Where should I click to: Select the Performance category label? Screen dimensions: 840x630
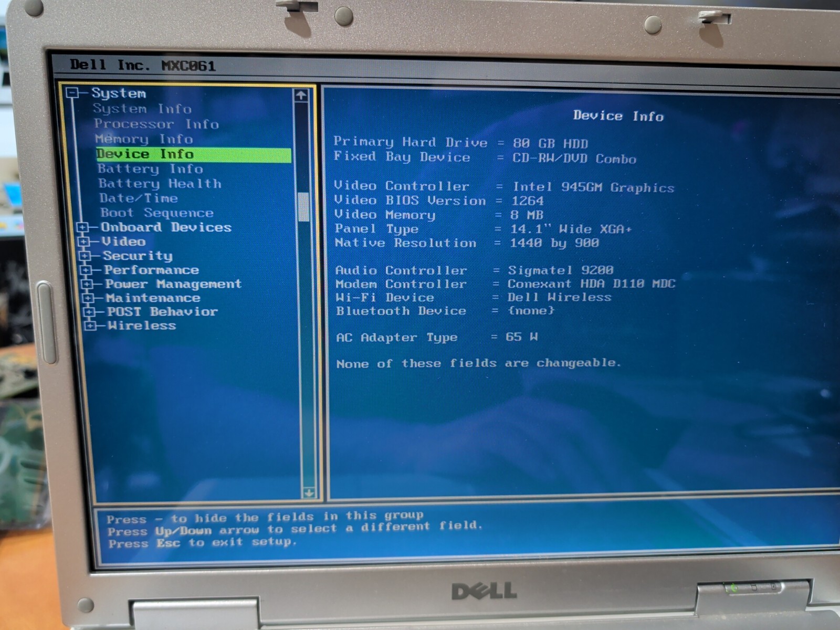(x=152, y=270)
